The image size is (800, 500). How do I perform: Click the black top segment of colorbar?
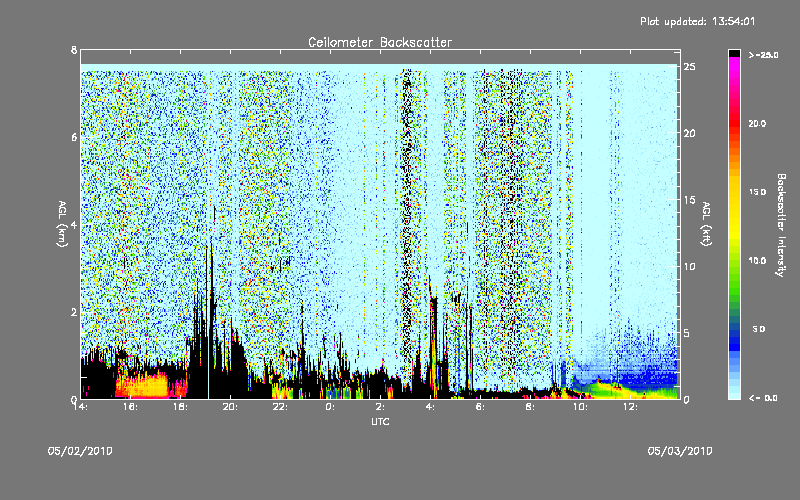(734, 53)
